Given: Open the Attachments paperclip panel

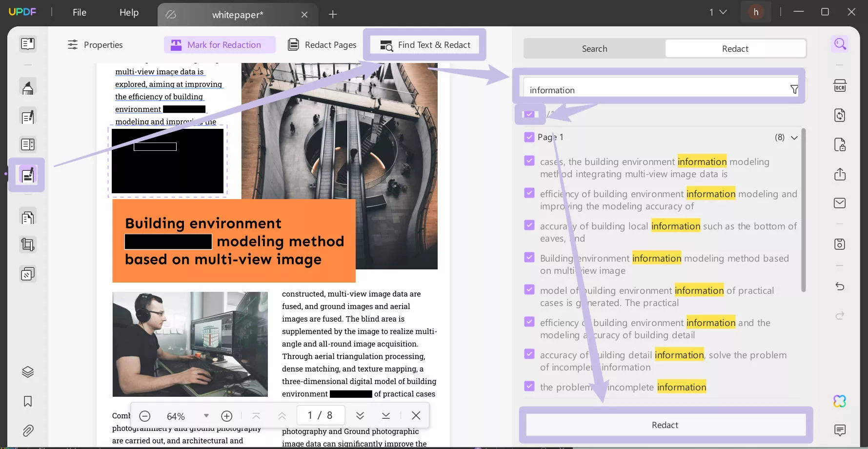Looking at the screenshot, I should (28, 430).
